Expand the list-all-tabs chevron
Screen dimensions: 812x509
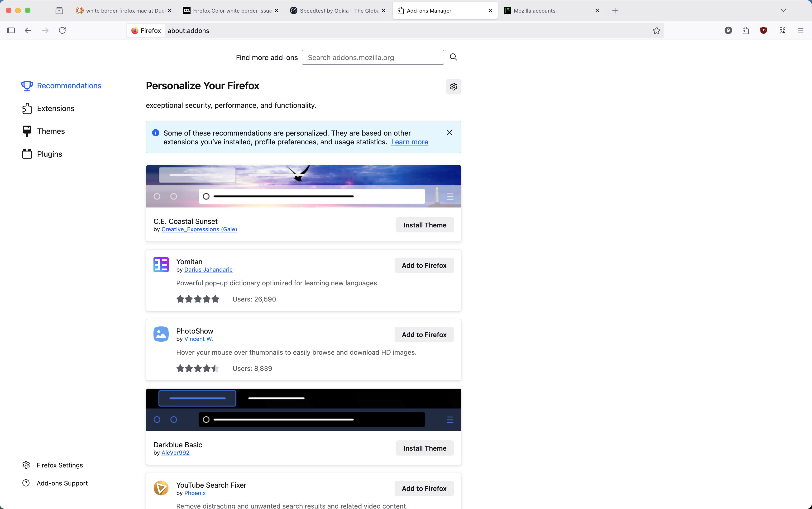pos(783,11)
